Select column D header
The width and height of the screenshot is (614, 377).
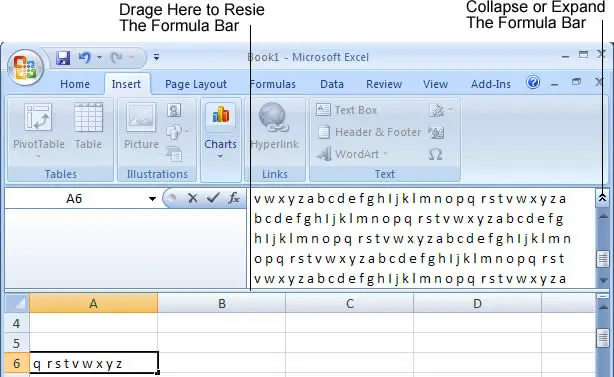[477, 303]
